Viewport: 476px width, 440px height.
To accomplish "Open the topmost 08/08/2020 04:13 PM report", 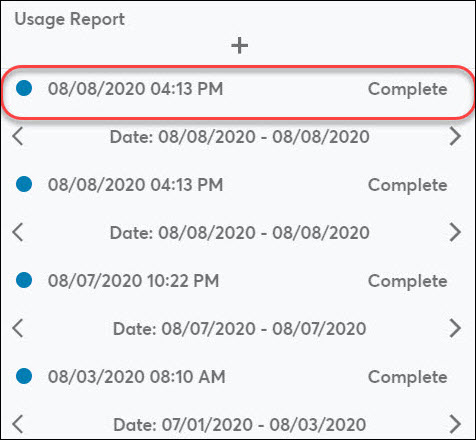I will (x=135, y=89).
